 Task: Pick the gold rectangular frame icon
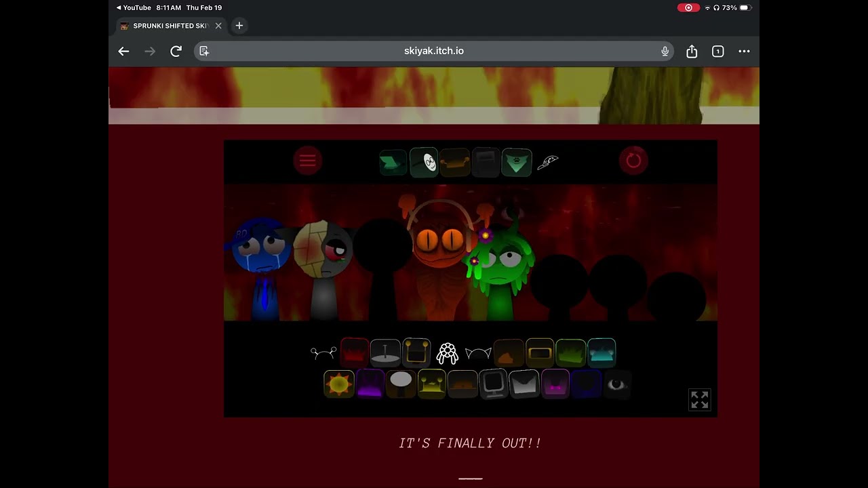click(x=540, y=352)
